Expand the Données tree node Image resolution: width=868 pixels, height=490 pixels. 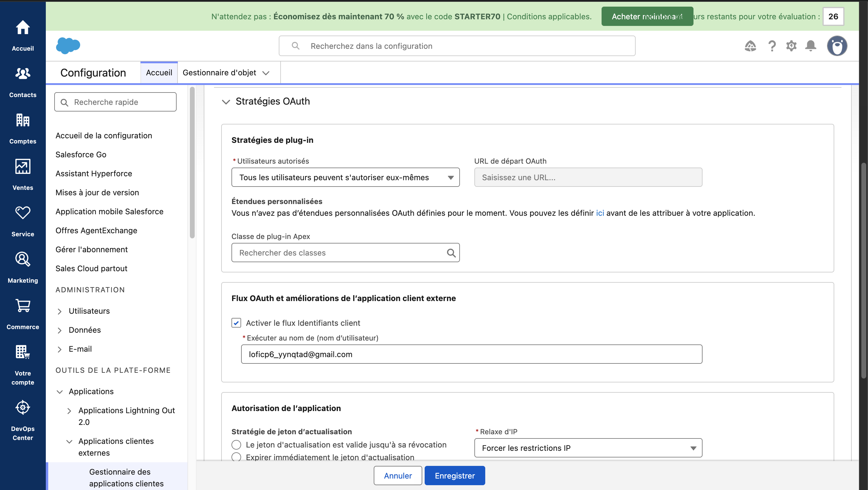pyautogui.click(x=60, y=330)
